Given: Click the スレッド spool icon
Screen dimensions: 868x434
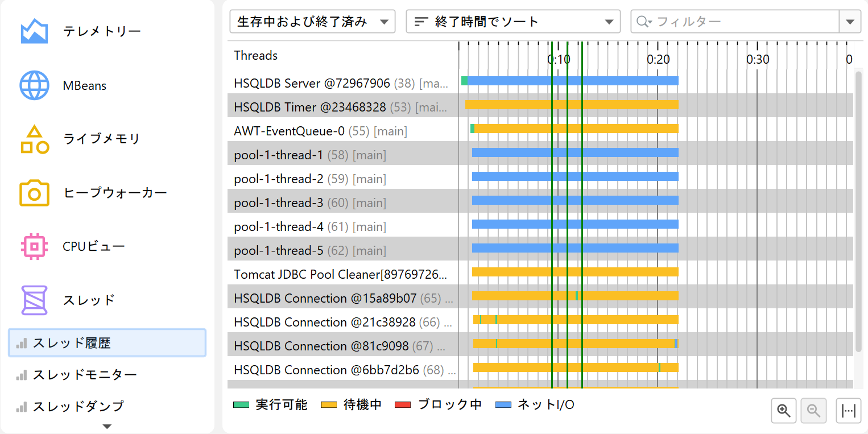Looking at the screenshot, I should [34, 300].
